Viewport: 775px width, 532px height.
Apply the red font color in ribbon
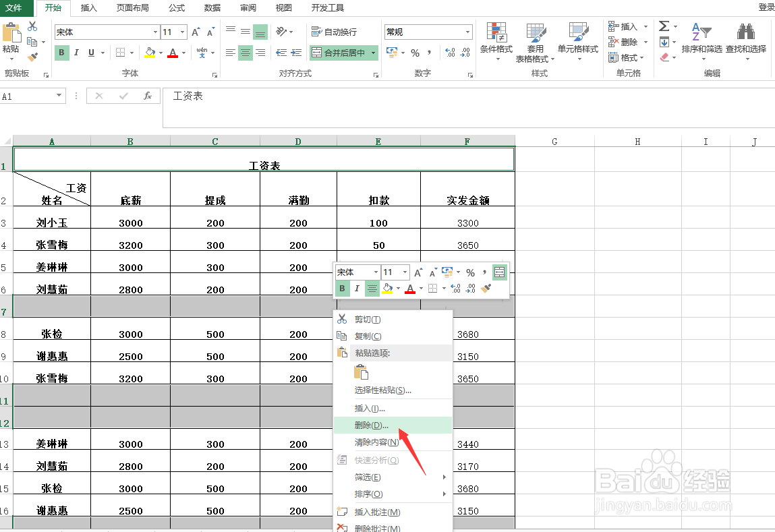[173, 53]
